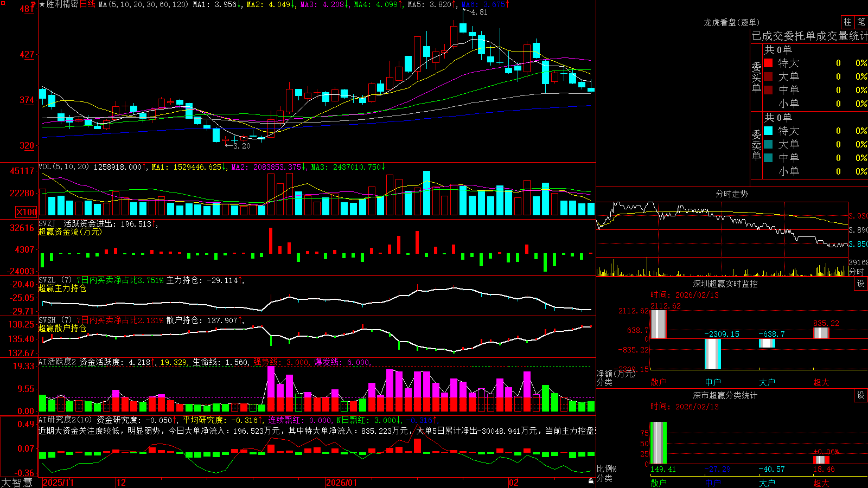Click the 中户 bar showing -2309.15
This screenshot has height=488, width=868.
click(713, 354)
